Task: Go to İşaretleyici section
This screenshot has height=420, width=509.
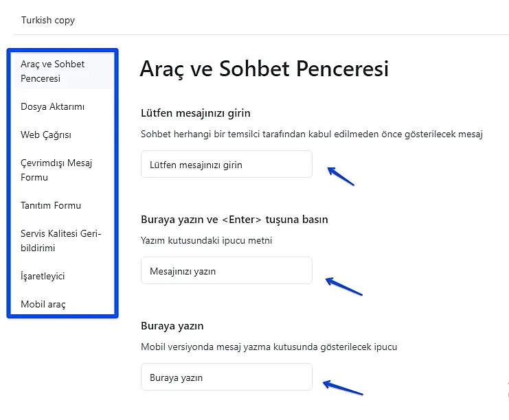Action: point(43,276)
